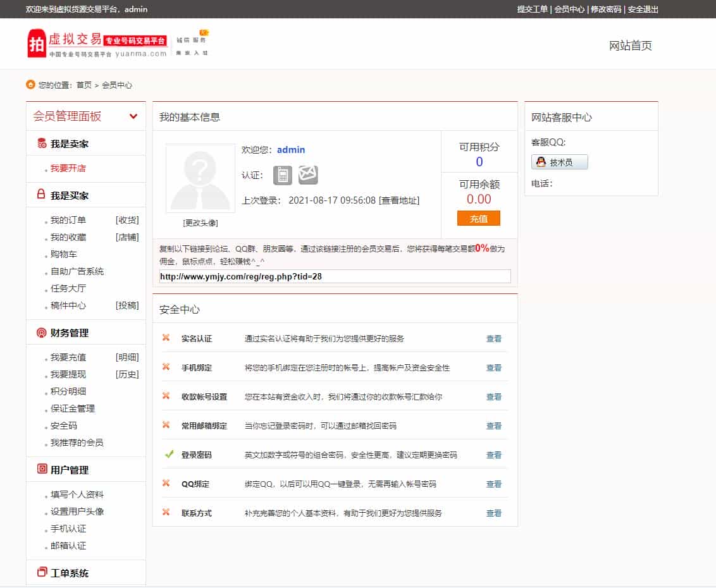Click 查看 in the 收款帐号设置 row
Screen dimensions: 716x588
[493, 396]
